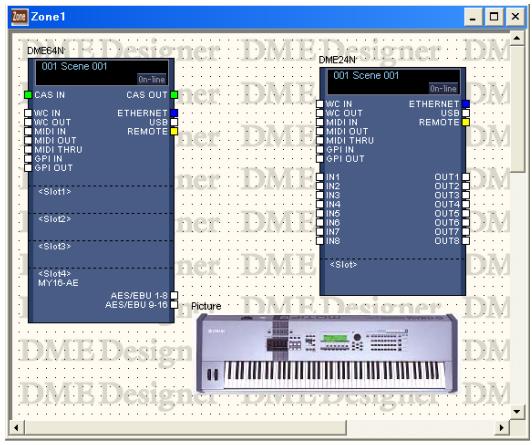Viewport: 532px width, 445px height.
Task: Click the vertical scrollbar down arrow
Action: coord(517,412)
